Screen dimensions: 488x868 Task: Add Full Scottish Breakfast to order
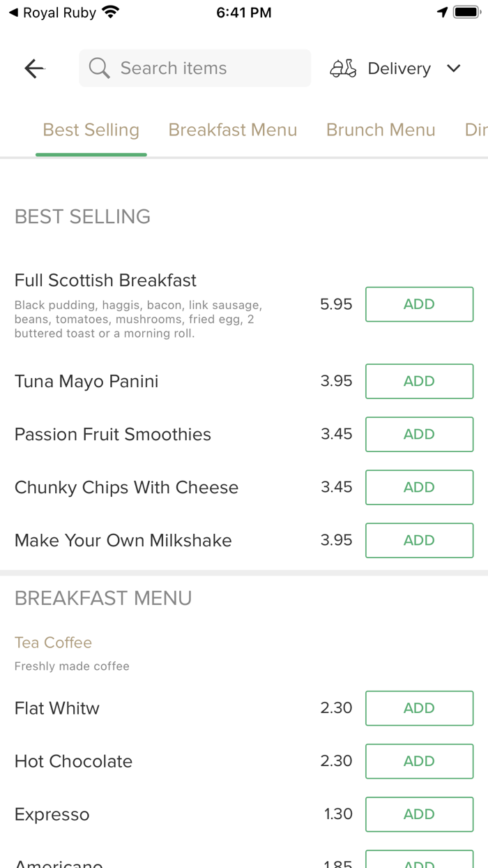point(419,304)
